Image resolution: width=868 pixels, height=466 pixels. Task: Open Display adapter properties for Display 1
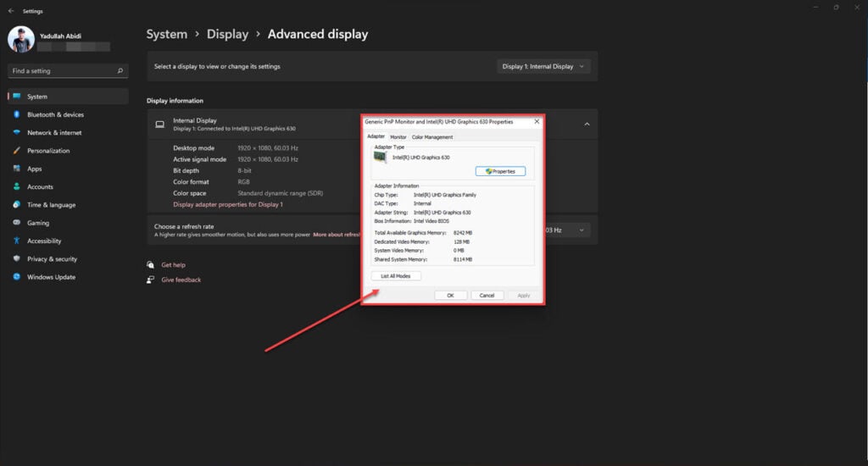point(227,204)
